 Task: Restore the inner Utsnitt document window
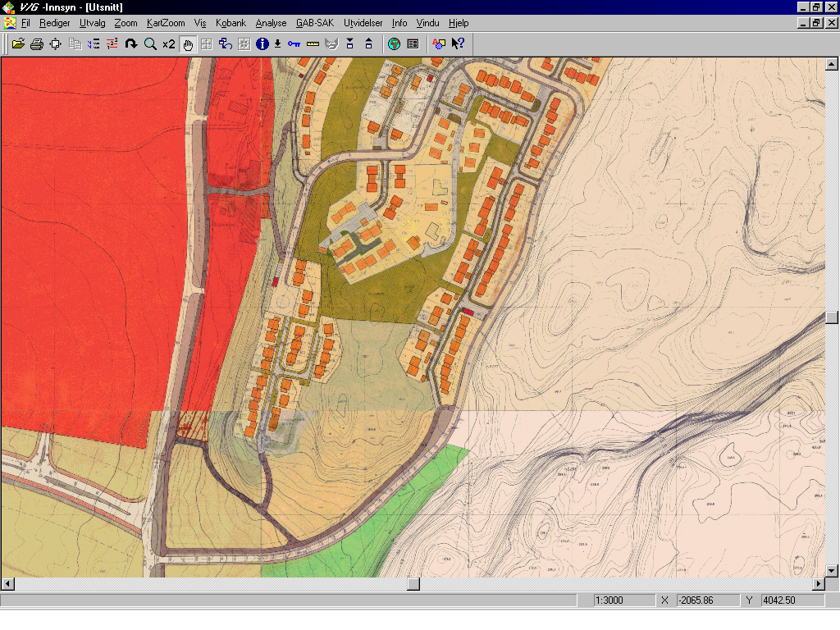pos(816,23)
